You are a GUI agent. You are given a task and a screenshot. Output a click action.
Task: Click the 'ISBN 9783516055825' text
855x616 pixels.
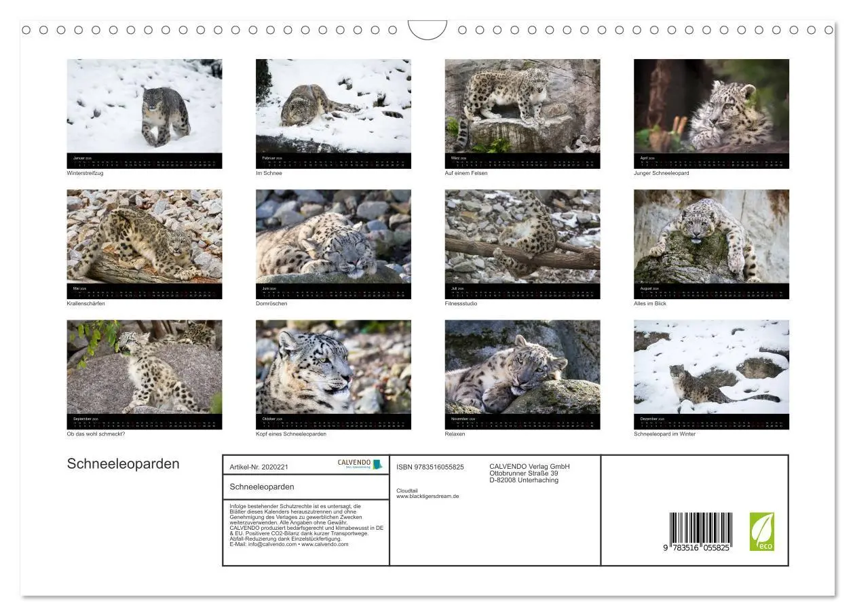(x=430, y=467)
